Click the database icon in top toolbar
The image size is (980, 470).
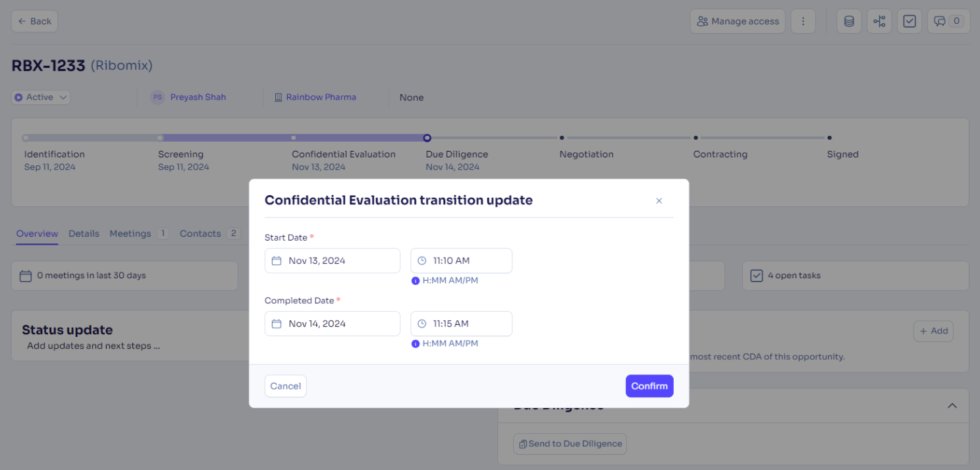tap(849, 21)
